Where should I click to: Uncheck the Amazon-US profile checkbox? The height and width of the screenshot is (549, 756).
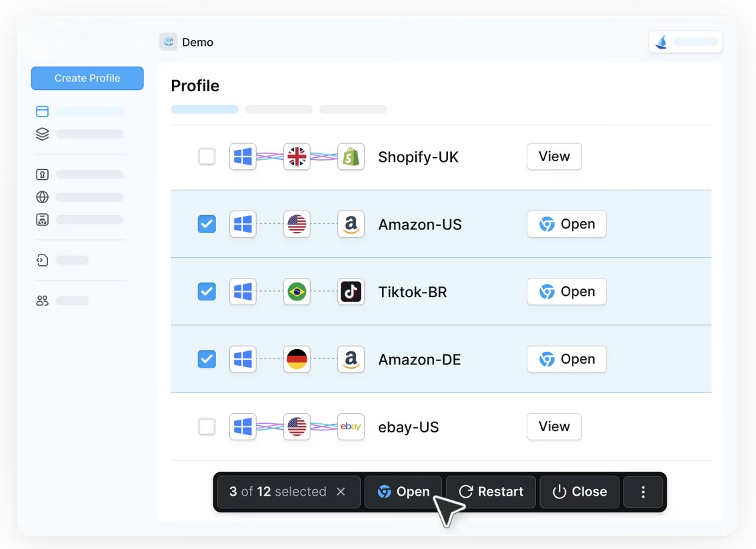[x=207, y=225]
